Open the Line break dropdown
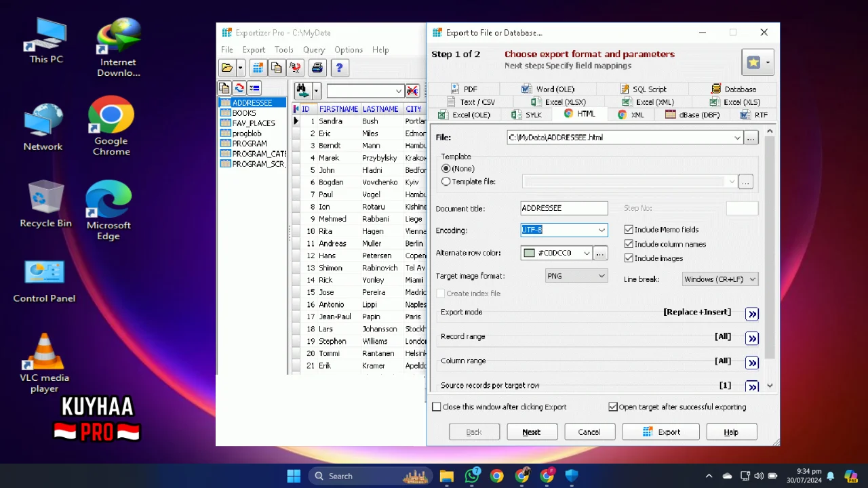This screenshot has height=488, width=868. tap(752, 279)
